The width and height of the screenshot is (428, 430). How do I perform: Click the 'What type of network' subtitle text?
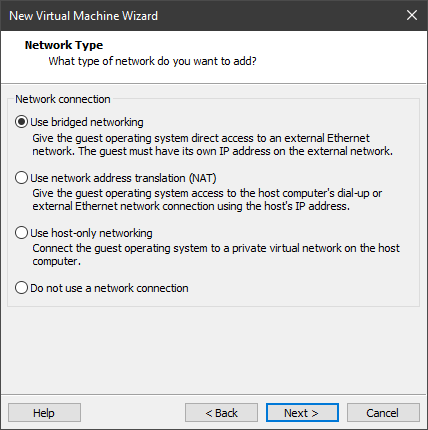pyautogui.click(x=153, y=61)
